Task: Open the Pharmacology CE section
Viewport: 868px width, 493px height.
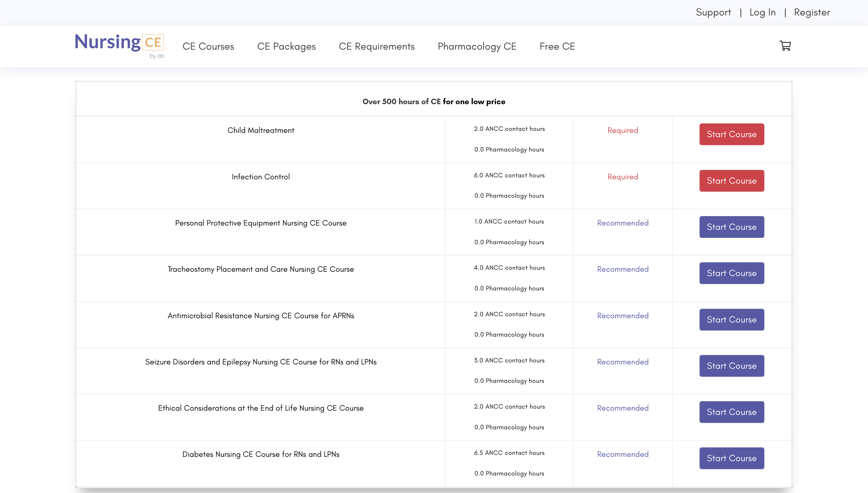Action: (x=477, y=47)
